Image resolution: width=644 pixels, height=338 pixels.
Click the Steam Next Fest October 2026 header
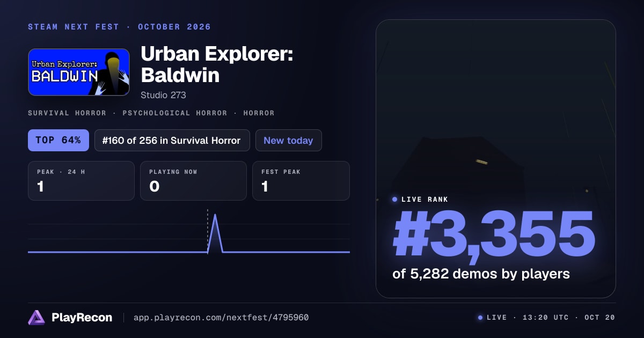119,27
